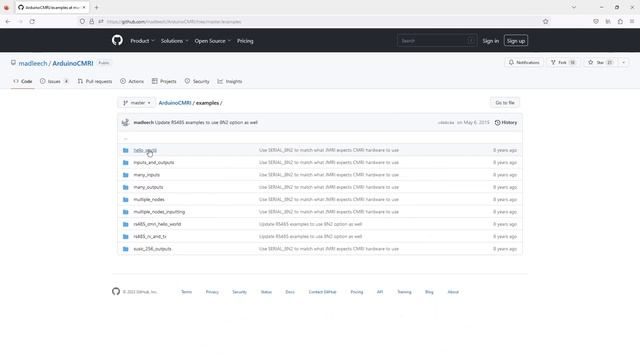Click the site lock icon in address bar
Image resolution: width=640 pixels, height=360 pixels.
[91, 22]
